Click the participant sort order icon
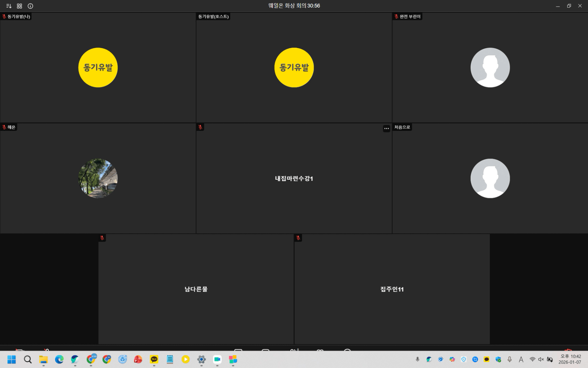The image size is (588, 368). (9, 6)
